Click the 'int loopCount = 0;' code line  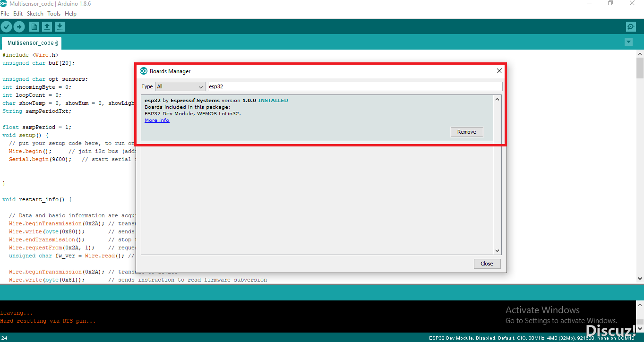[x=32, y=95]
